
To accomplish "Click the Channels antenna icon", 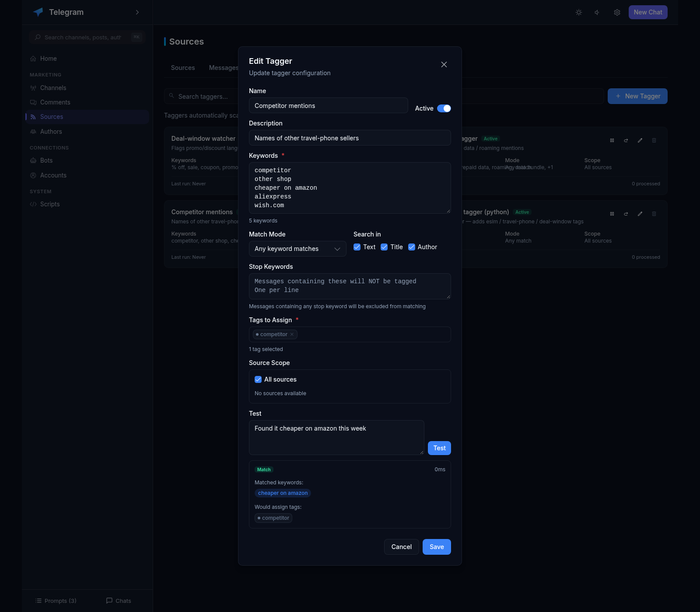I will point(33,88).
